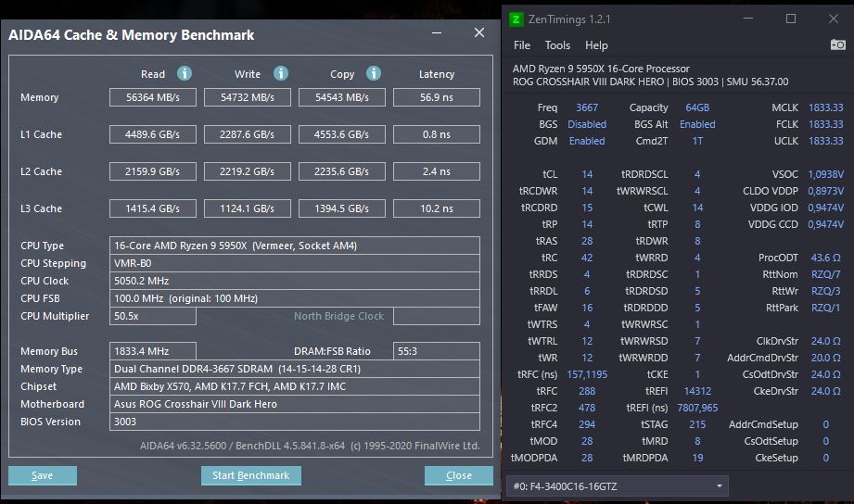The height and width of the screenshot is (504, 854).
Task: Click L2 Cache Copy value 2235.6 GB/s
Action: pyautogui.click(x=342, y=171)
